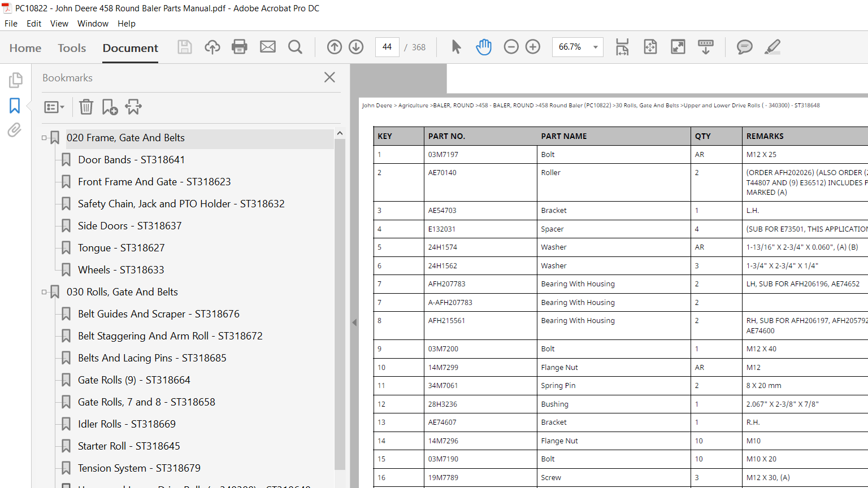The width and height of the screenshot is (868, 488).
Task: Open the Edit menu
Action: click(34, 24)
